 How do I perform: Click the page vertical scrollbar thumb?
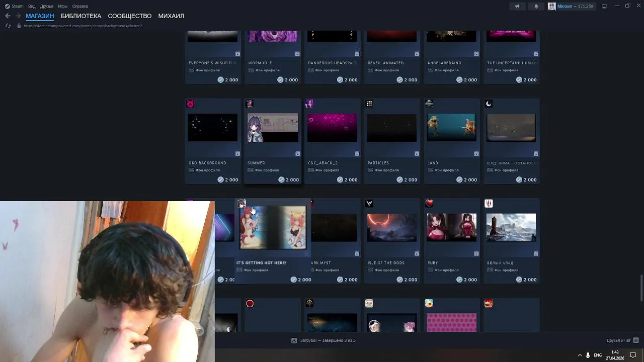coord(641,289)
